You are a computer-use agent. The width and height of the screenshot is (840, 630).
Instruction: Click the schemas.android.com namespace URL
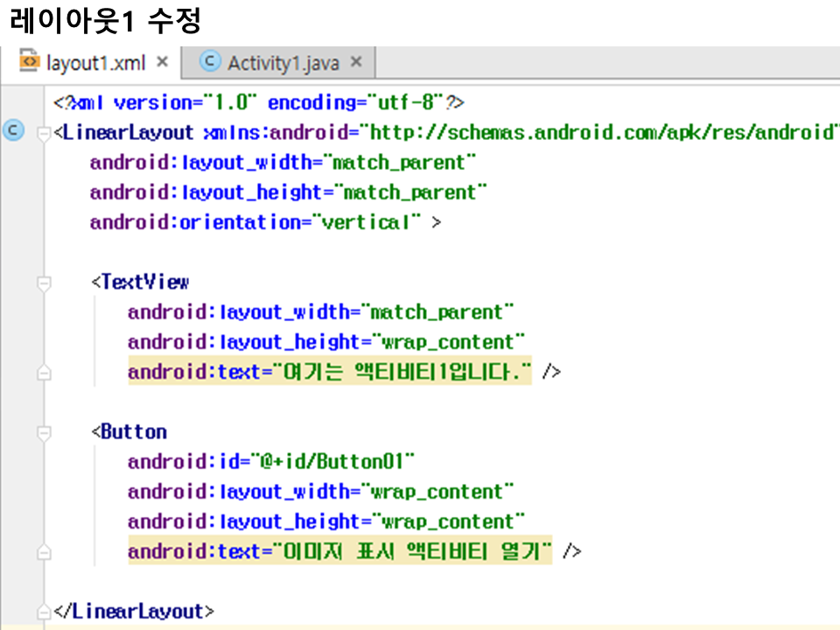(604, 133)
